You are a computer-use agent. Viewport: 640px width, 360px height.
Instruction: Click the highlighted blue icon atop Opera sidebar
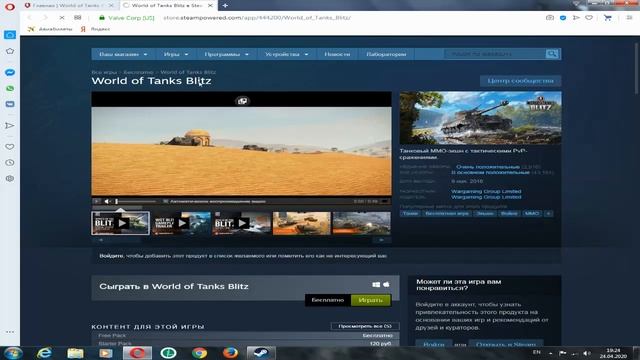click(x=10, y=35)
